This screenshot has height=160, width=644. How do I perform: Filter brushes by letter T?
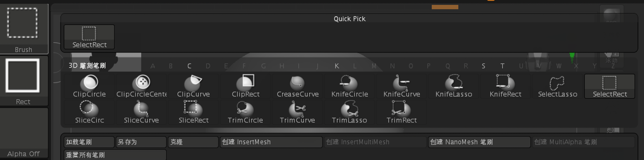point(502,66)
